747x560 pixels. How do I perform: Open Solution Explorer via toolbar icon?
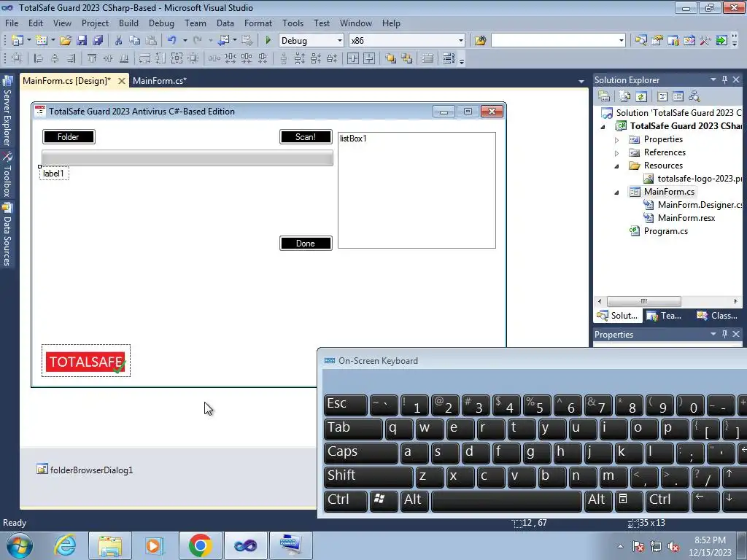point(640,41)
